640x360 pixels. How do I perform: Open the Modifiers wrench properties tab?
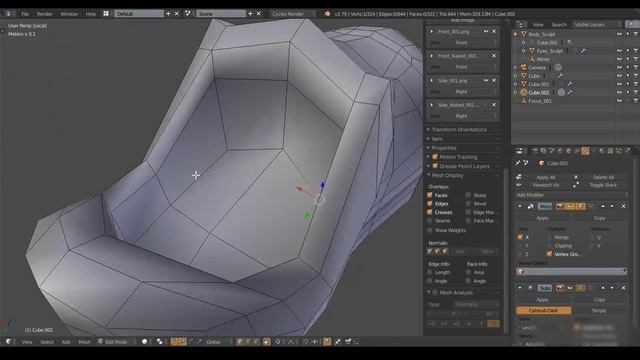pos(585,151)
